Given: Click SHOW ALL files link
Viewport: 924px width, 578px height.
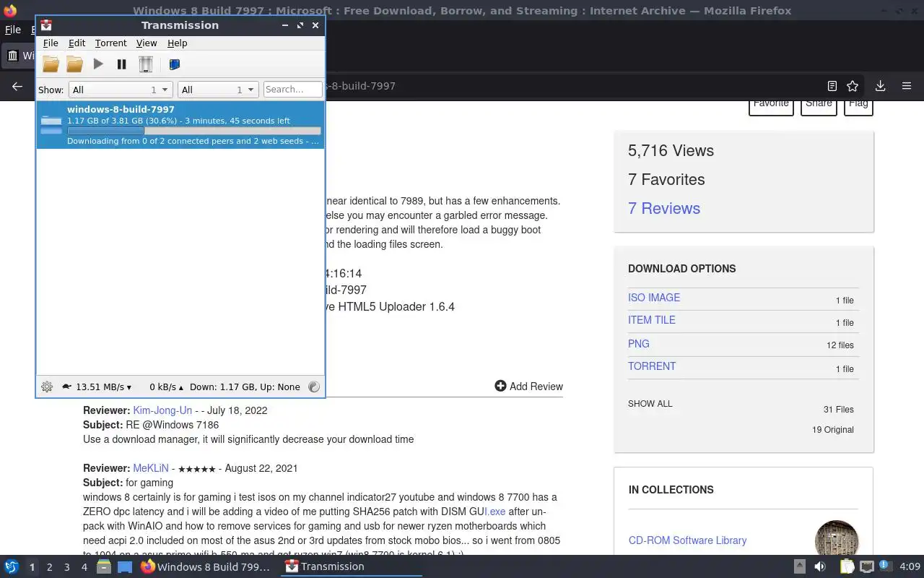Looking at the screenshot, I should tap(650, 404).
